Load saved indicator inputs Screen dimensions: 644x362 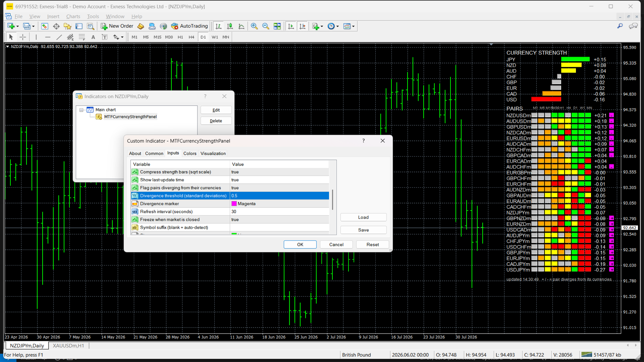[x=363, y=217]
